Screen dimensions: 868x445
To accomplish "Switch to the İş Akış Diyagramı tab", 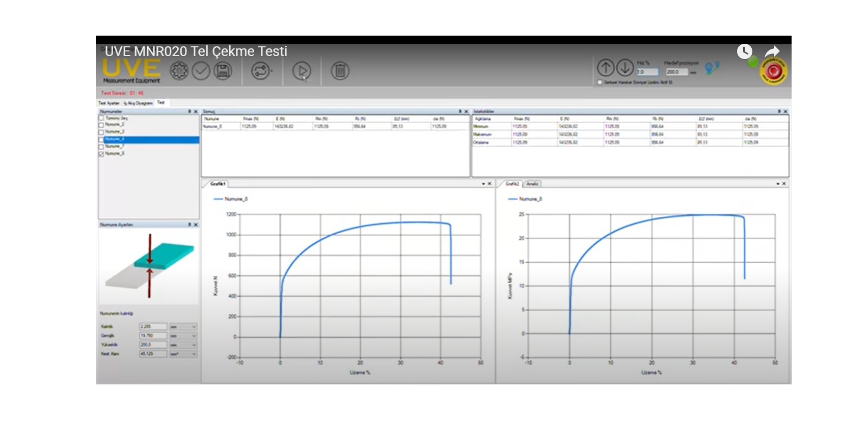I will [x=138, y=103].
